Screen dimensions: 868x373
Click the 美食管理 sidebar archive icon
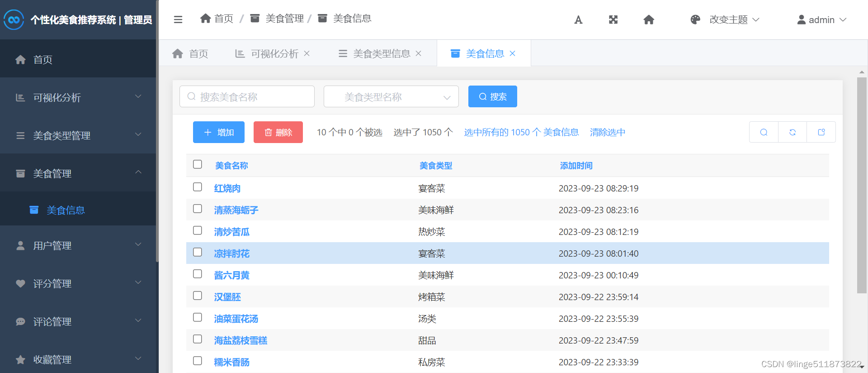coord(20,173)
